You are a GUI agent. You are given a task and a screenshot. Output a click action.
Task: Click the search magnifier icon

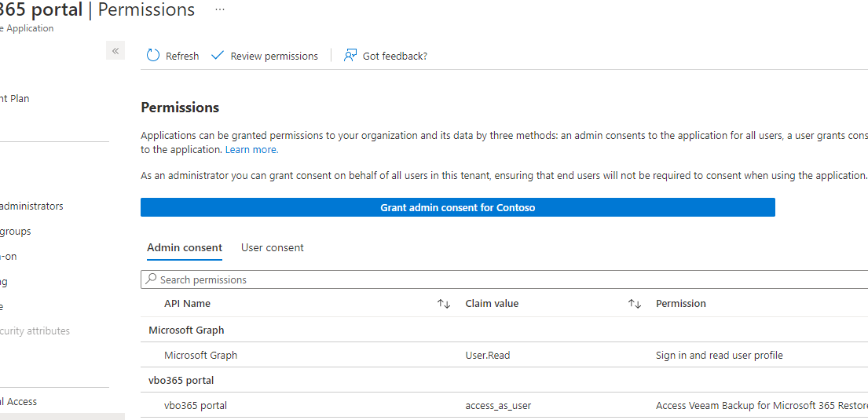click(151, 279)
